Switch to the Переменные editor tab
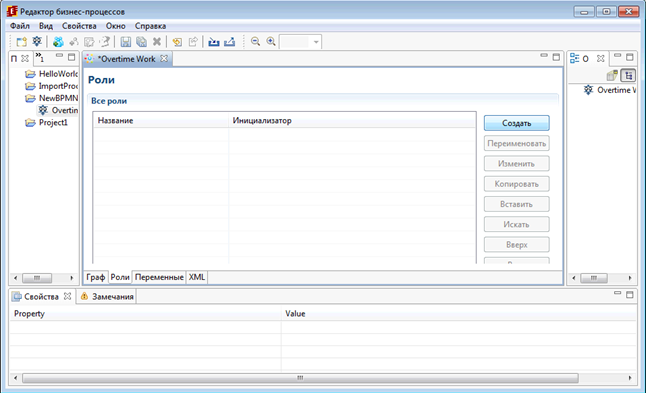 159,277
